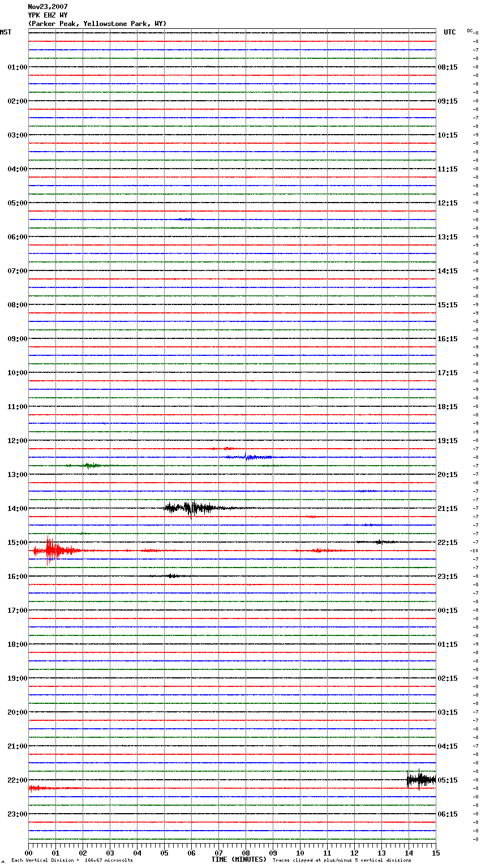Screen dimensions: 481x868
Task: Click the 23:15 UTC time label
Action: tap(448, 577)
